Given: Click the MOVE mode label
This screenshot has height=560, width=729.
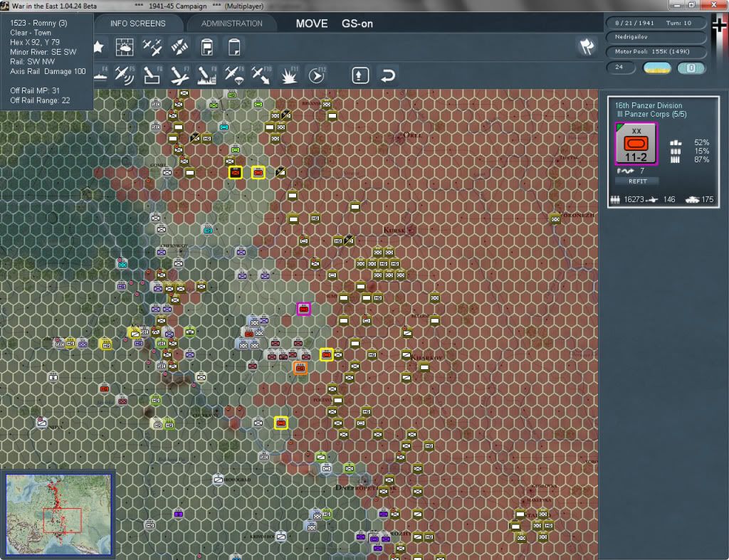Looking at the screenshot, I should click(x=312, y=23).
